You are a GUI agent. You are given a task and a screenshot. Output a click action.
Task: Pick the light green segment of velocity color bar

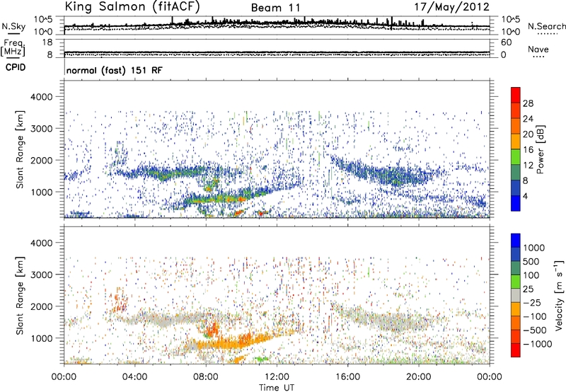(516, 282)
